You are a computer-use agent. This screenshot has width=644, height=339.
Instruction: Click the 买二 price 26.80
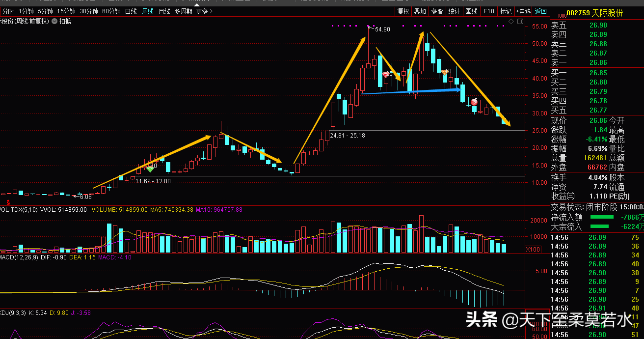[x=598, y=83]
